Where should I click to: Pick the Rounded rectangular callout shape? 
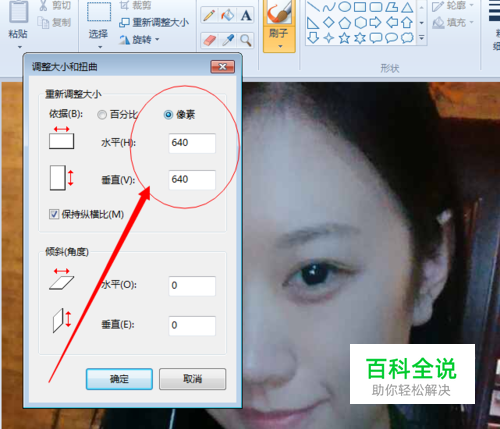376,38
